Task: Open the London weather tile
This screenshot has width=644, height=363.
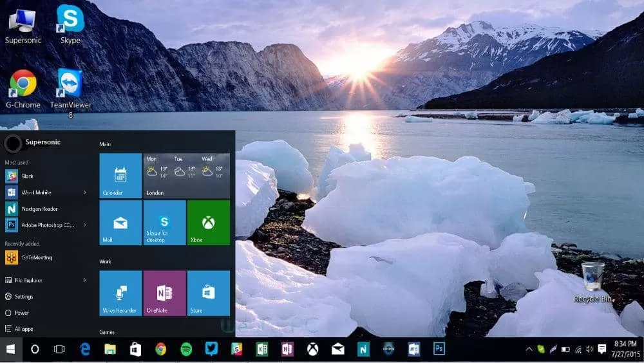Action: 187,176
